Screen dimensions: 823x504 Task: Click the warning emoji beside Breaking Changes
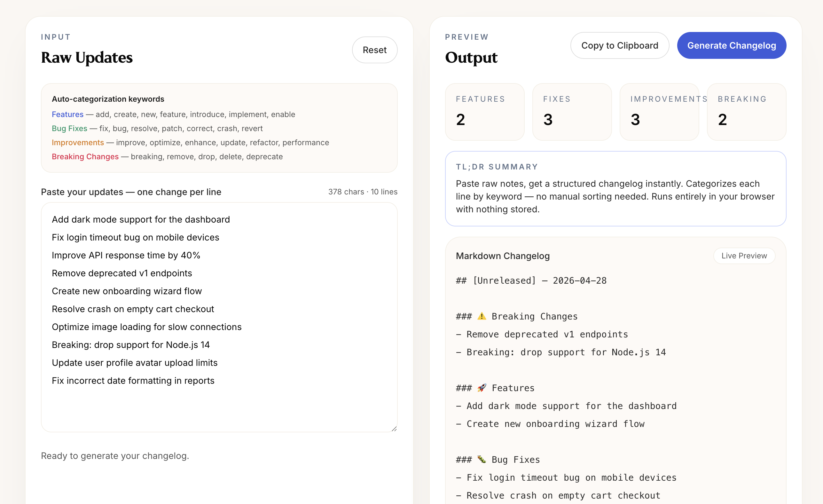pyautogui.click(x=481, y=316)
